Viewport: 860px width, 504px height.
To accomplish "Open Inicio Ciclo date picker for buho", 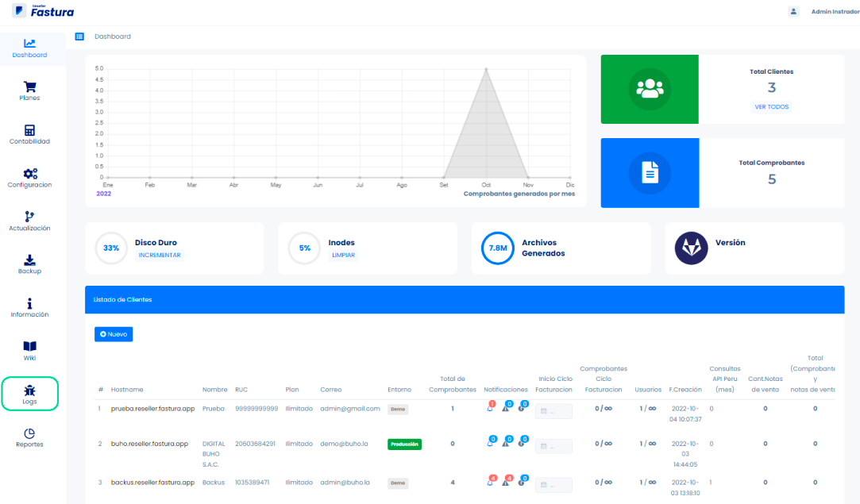I will click(553, 446).
